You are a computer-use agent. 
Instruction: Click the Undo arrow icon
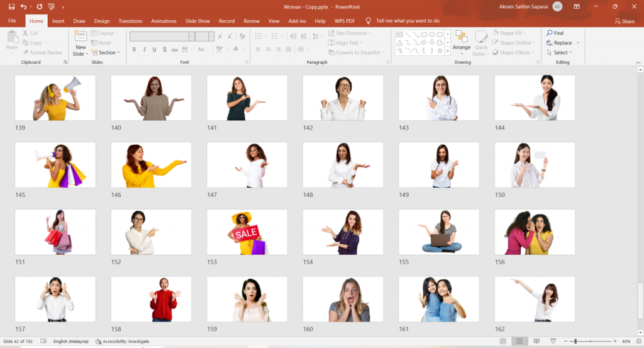23,6
